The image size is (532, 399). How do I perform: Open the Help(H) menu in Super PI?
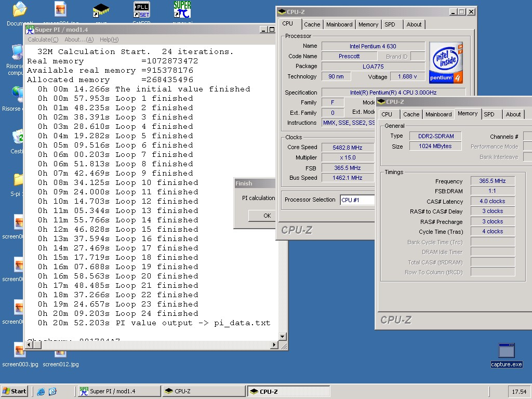pos(109,39)
